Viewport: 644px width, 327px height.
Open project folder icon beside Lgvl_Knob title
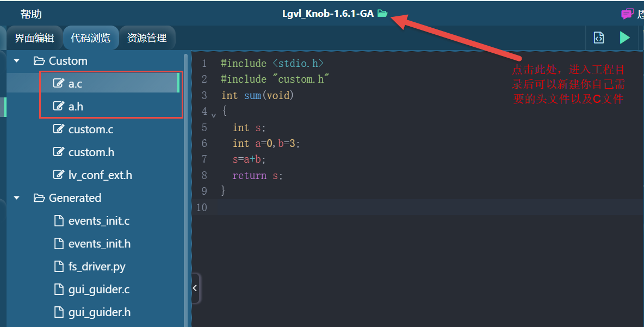tap(382, 14)
